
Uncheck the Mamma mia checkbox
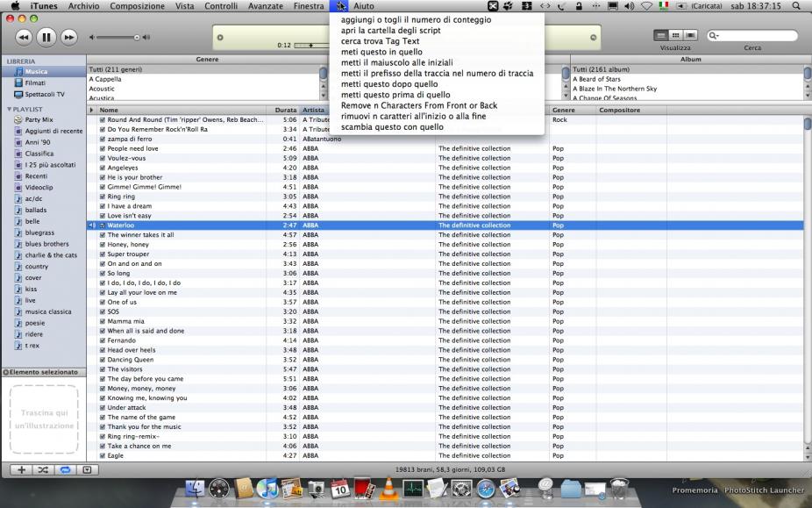[102, 321]
